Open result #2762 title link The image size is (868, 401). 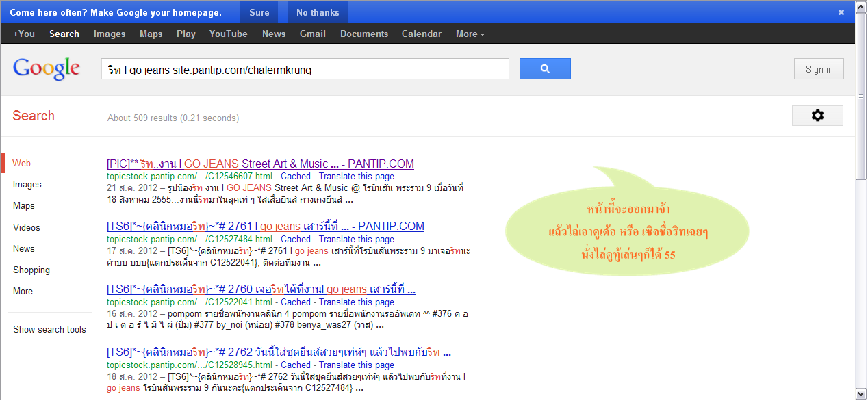[279, 352]
